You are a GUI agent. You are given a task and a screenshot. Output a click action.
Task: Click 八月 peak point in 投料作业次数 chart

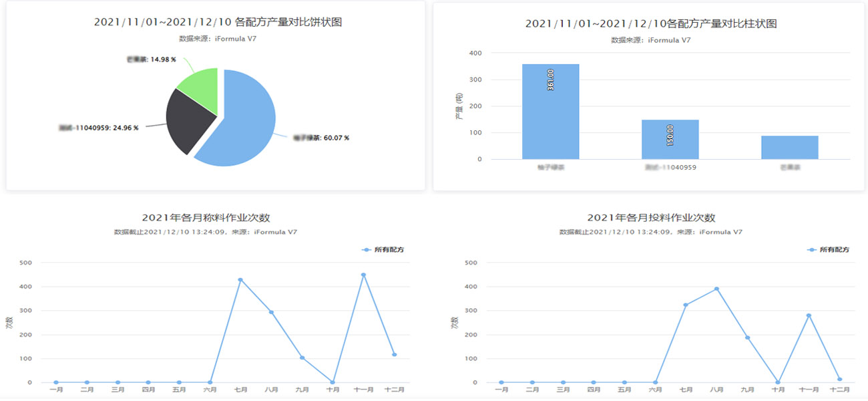coord(716,289)
